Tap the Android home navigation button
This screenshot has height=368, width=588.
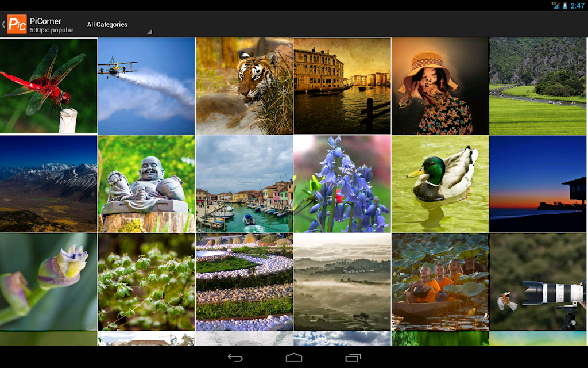click(294, 358)
